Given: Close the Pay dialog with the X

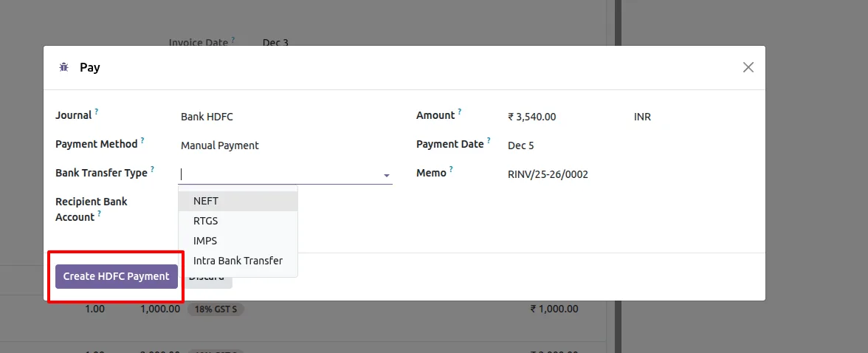Looking at the screenshot, I should tap(748, 67).
